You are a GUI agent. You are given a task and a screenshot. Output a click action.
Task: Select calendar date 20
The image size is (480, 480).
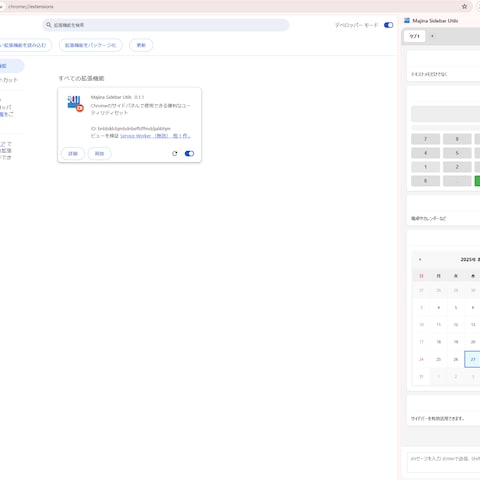tap(473, 342)
